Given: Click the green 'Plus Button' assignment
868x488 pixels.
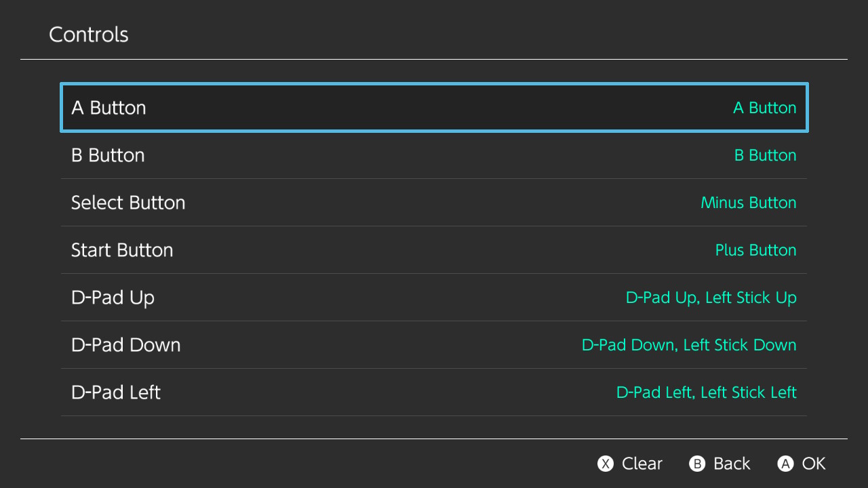Looking at the screenshot, I should tap(756, 250).
